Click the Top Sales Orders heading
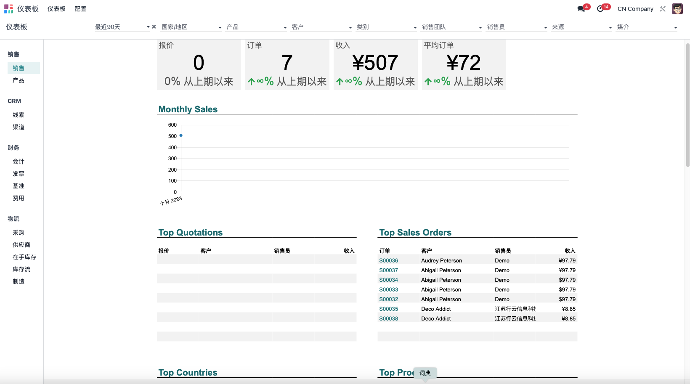The height and width of the screenshot is (384, 690). click(415, 232)
